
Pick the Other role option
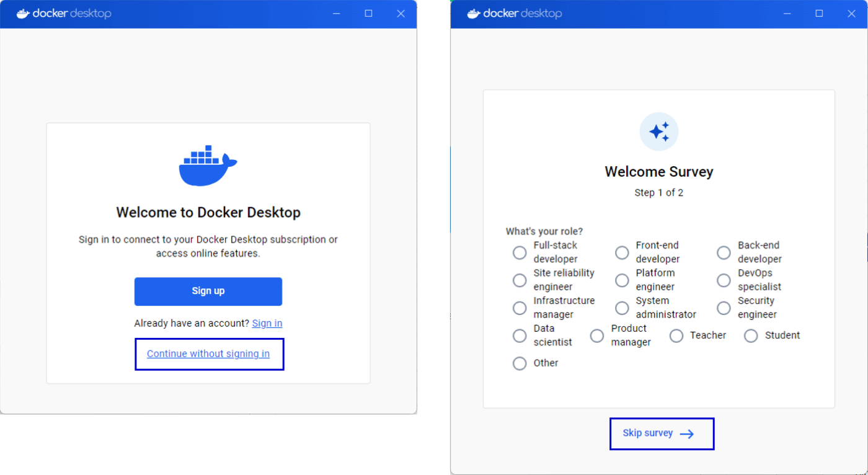coord(520,363)
